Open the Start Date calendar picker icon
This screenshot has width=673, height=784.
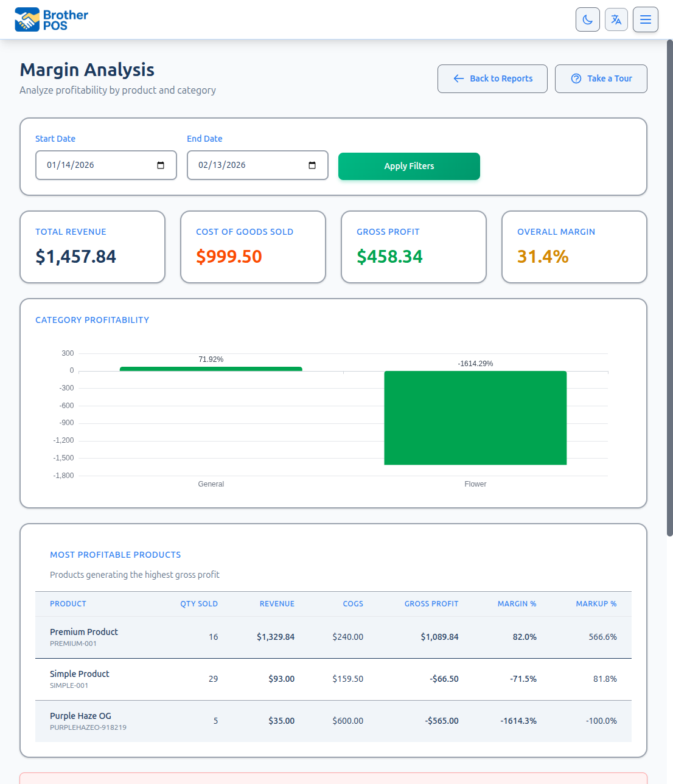coord(160,165)
